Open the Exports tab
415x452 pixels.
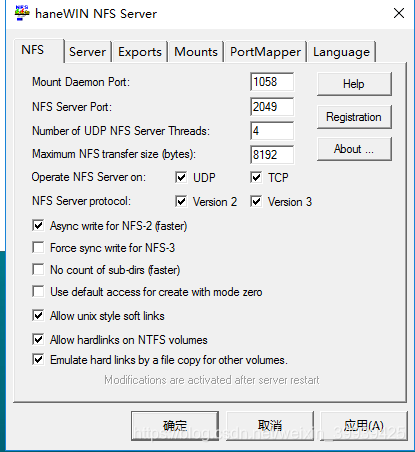[x=140, y=52]
